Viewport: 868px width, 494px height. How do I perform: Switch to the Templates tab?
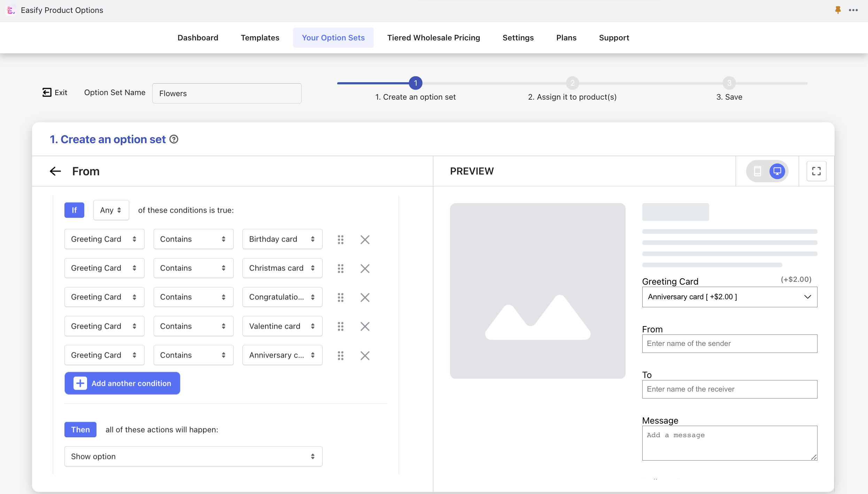tap(260, 38)
